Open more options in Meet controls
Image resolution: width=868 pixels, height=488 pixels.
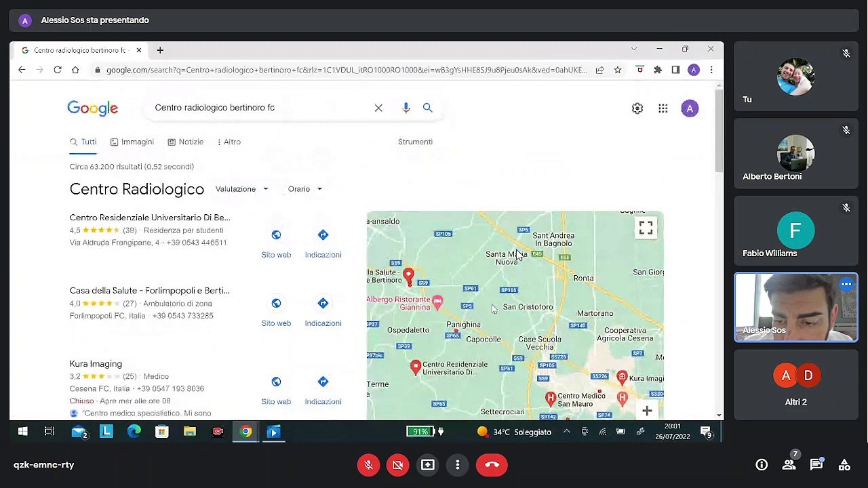[458, 465]
